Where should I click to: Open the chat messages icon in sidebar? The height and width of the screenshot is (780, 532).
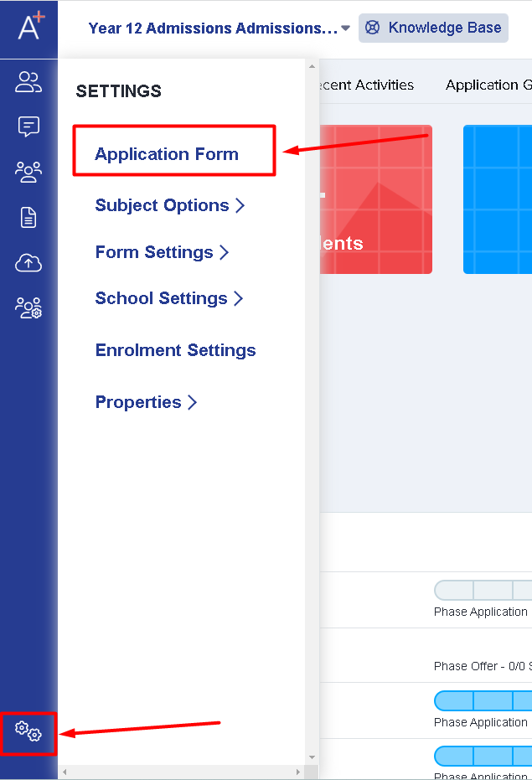pos(28,127)
